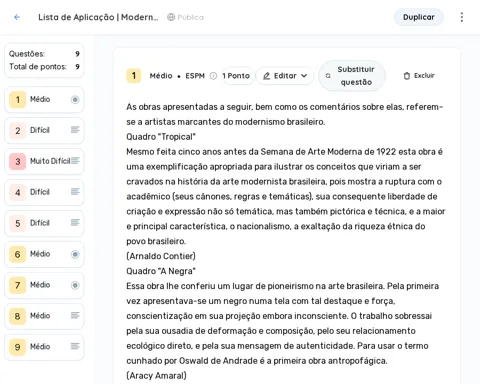Click the pencil icon in Editar
Image resolution: width=480 pixels, height=384 pixels.
[x=266, y=76]
